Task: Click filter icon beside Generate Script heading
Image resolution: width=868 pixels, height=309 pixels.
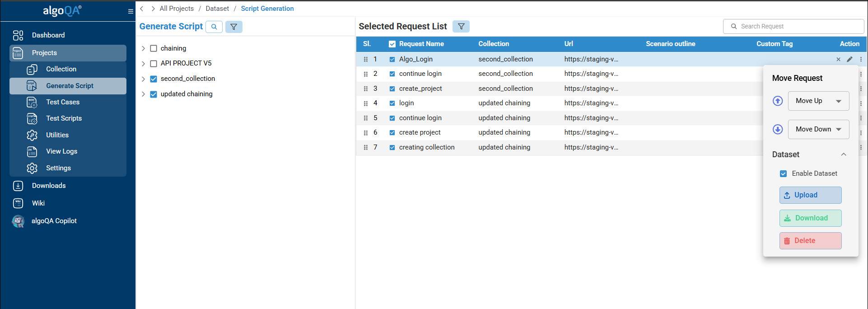Action: 234,27
